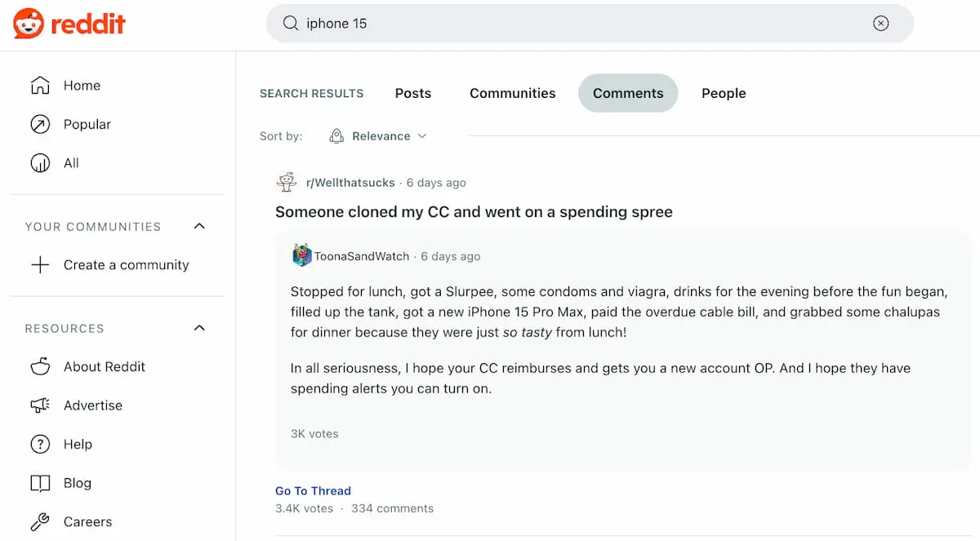Click the plus icon next to Create a community

[40, 264]
